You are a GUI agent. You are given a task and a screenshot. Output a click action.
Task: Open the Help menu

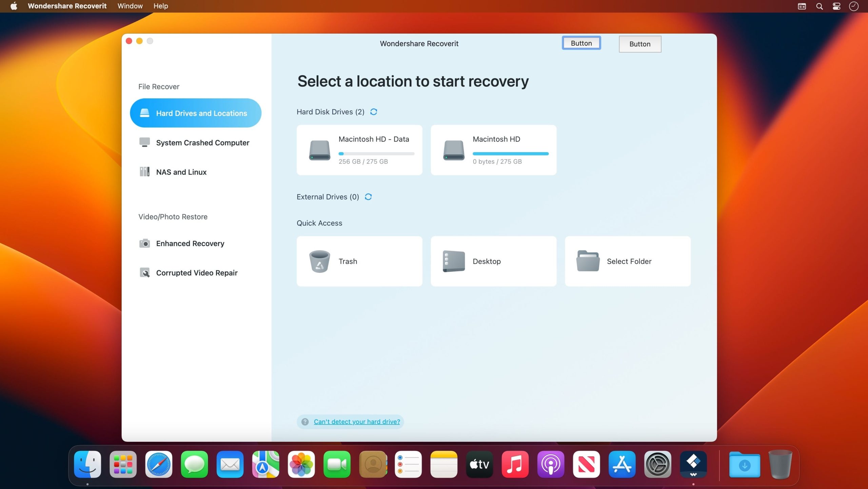(161, 6)
